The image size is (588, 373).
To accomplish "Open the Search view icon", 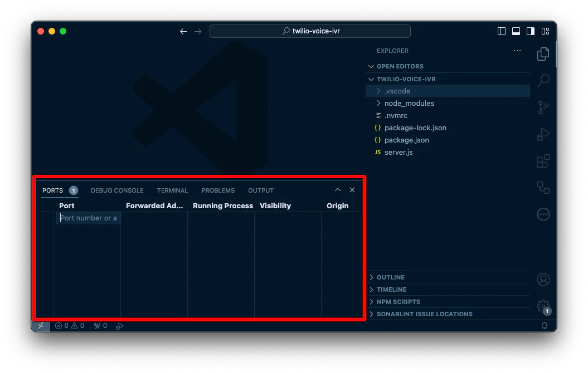I will tap(543, 81).
